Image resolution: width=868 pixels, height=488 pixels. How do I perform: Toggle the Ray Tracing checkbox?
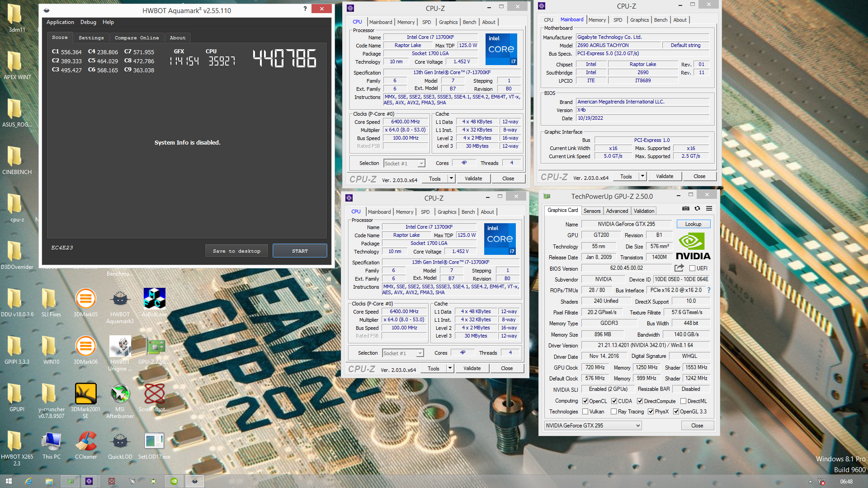613,411
